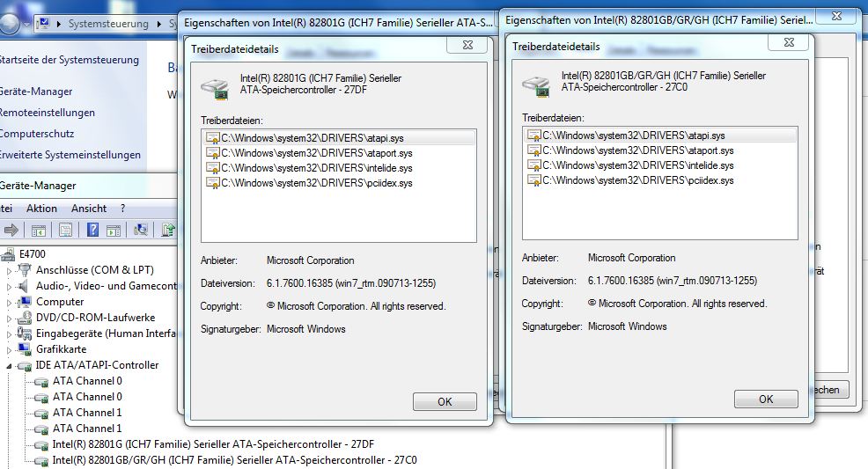Click ataport.sys file icon in 27C0 dialog

click(x=533, y=150)
